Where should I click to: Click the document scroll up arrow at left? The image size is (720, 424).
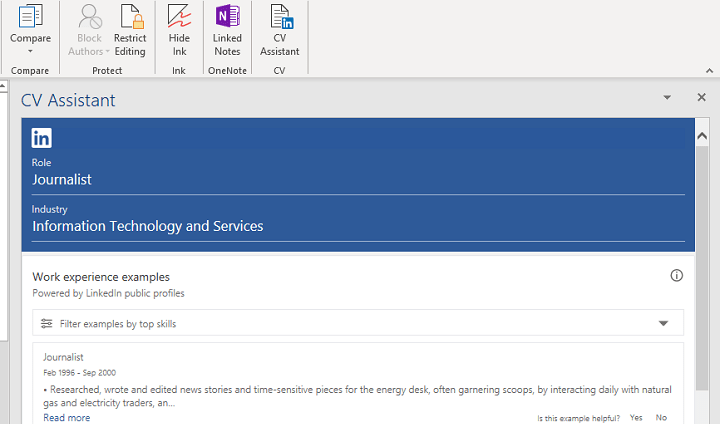[3, 86]
